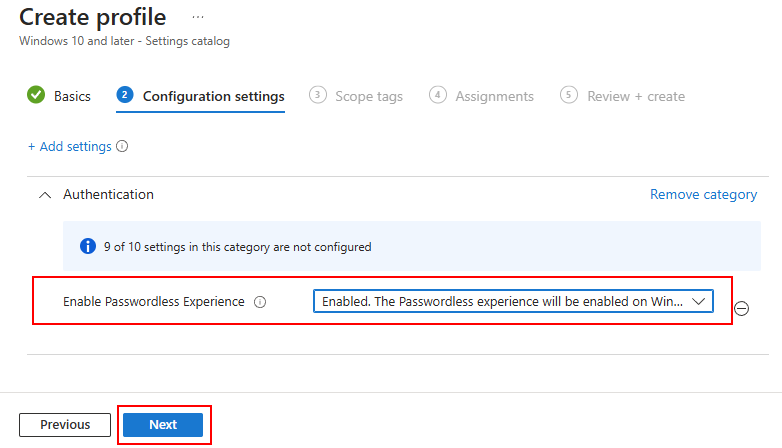
Task: Go to the Scope tags tab
Action: click(x=369, y=96)
